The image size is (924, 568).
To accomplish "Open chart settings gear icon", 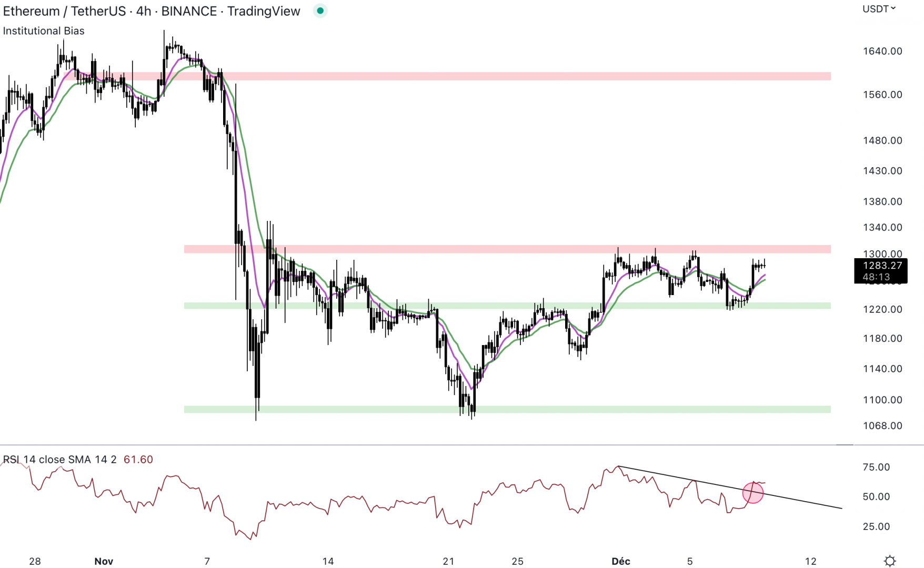I will [890, 561].
